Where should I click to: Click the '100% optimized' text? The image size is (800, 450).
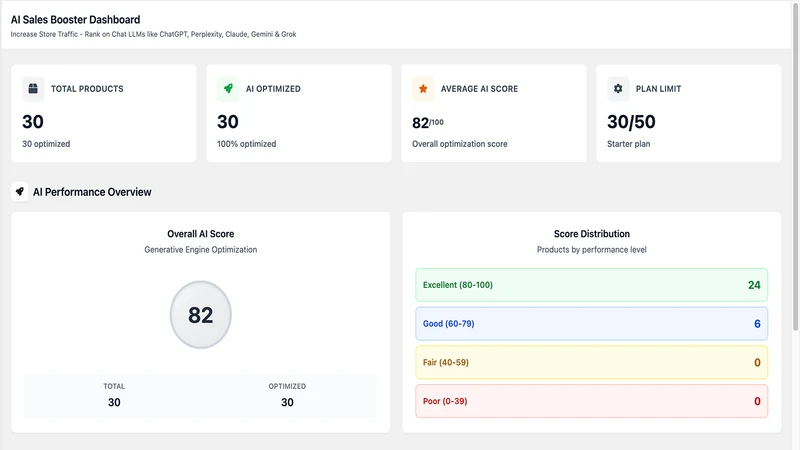point(246,144)
